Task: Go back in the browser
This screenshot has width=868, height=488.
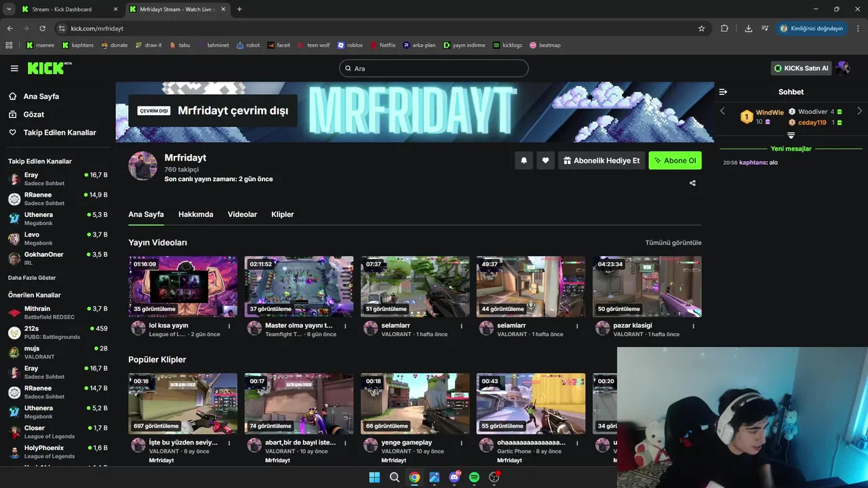Action: click(10, 28)
